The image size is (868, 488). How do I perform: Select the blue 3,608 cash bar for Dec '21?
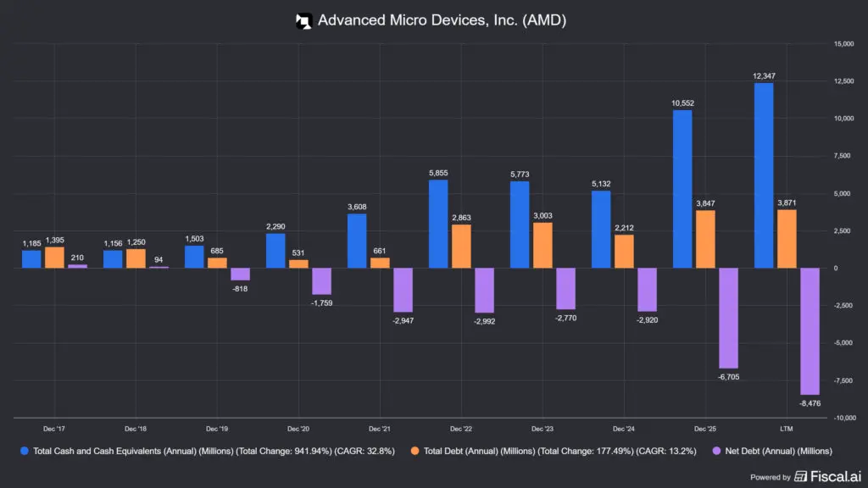coord(357,241)
